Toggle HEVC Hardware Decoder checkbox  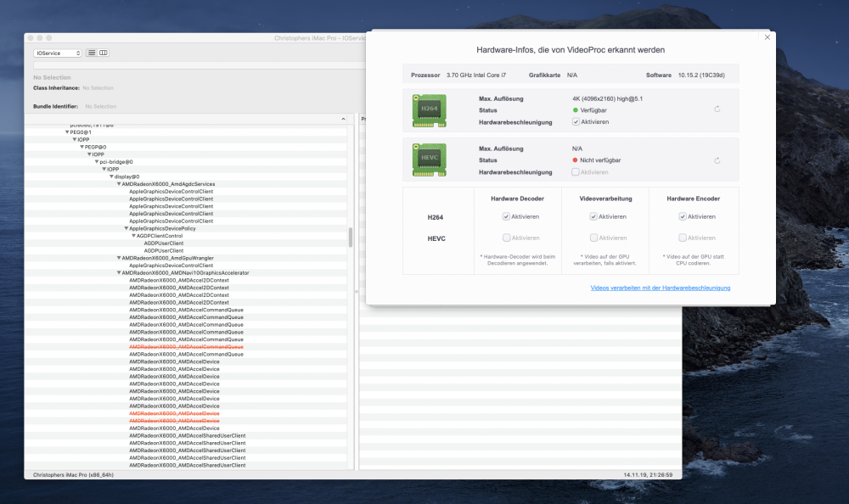click(x=506, y=238)
